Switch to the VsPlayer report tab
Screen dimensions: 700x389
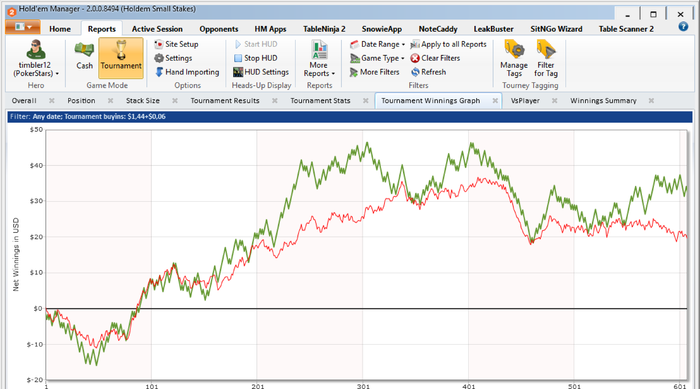(x=525, y=101)
